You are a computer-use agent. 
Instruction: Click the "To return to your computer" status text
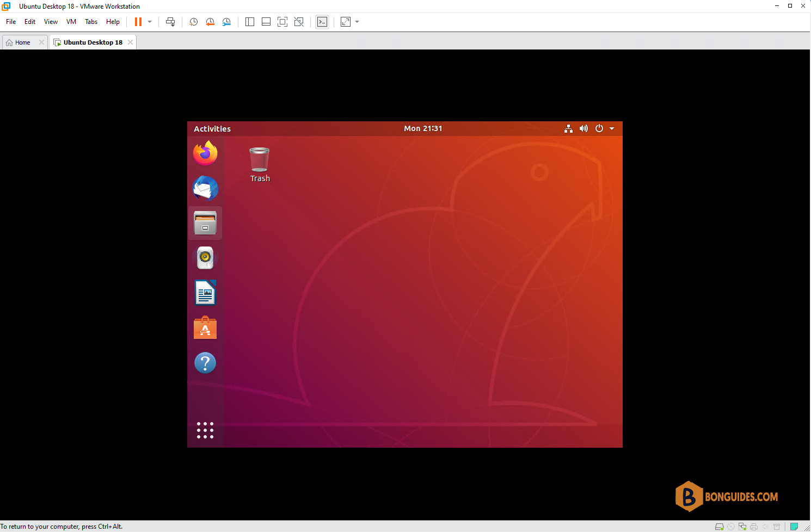coord(62,527)
